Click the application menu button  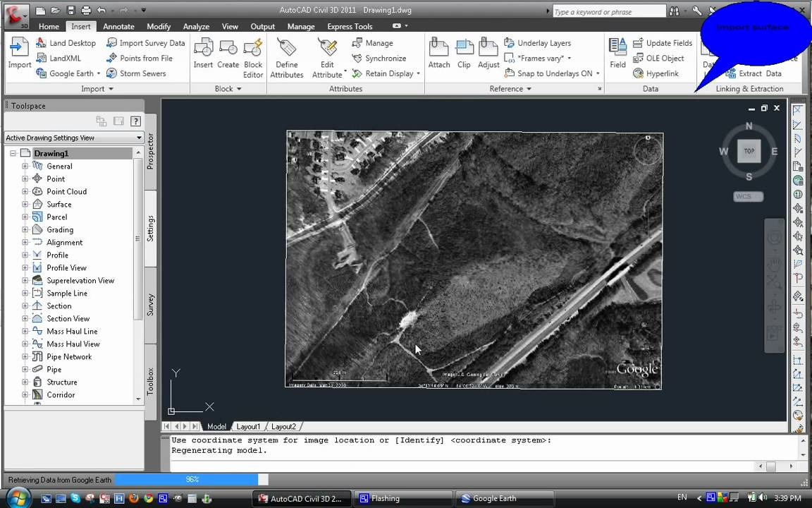[x=16, y=16]
